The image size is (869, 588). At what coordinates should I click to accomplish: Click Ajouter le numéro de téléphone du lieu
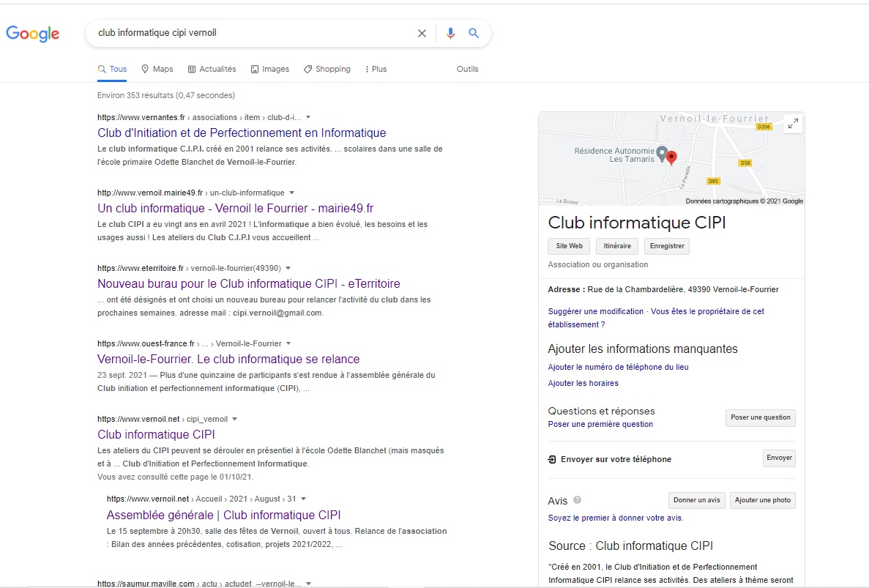tap(619, 367)
